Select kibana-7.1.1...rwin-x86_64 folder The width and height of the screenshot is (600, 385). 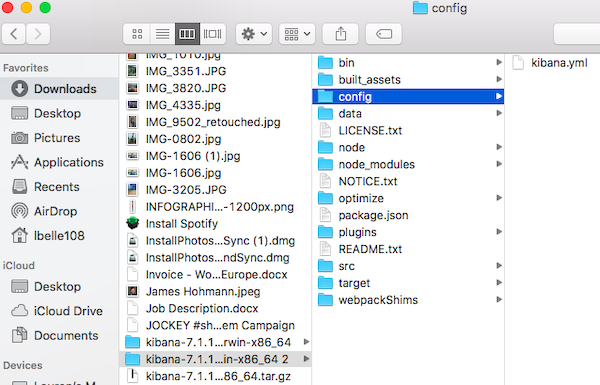coord(215,342)
